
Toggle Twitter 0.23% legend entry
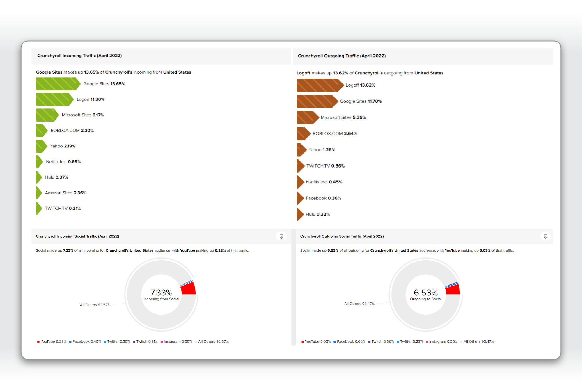[410, 341]
